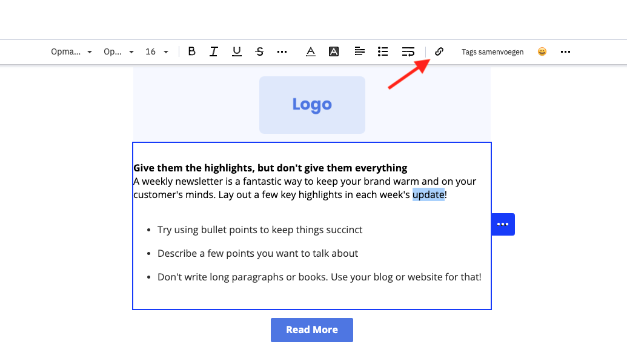Insert link with chain icon
This screenshot has height=364, width=627.
tap(439, 51)
